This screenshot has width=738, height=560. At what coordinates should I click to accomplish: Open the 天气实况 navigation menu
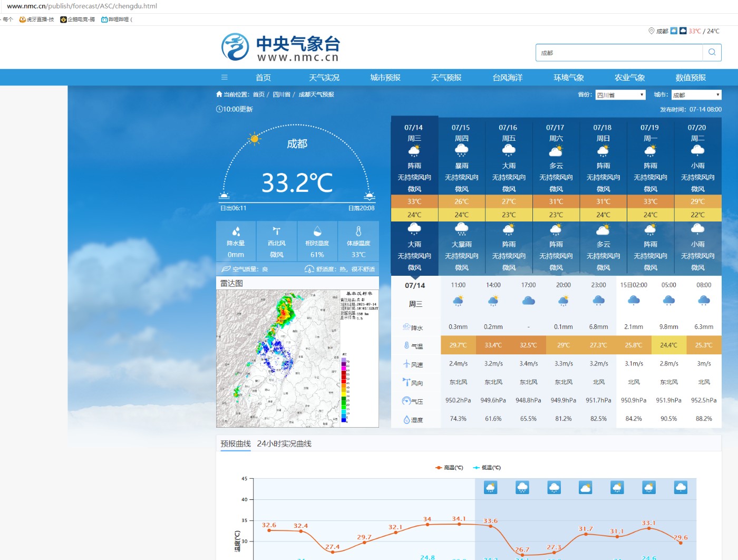pos(324,78)
